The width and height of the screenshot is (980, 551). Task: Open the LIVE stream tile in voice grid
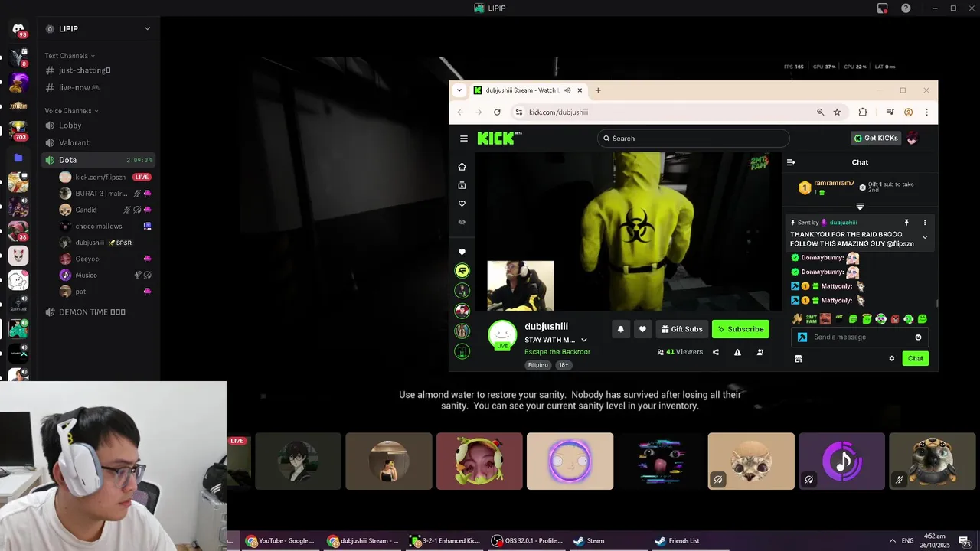point(240,461)
